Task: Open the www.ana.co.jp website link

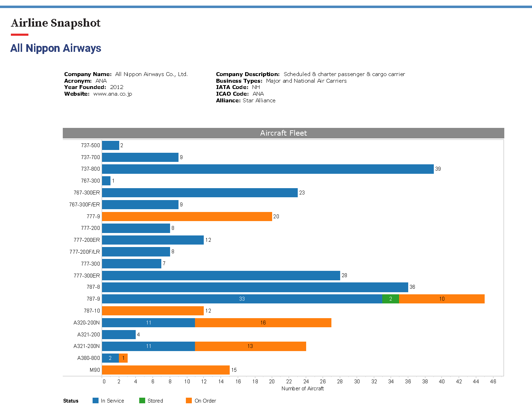Action: [113, 94]
